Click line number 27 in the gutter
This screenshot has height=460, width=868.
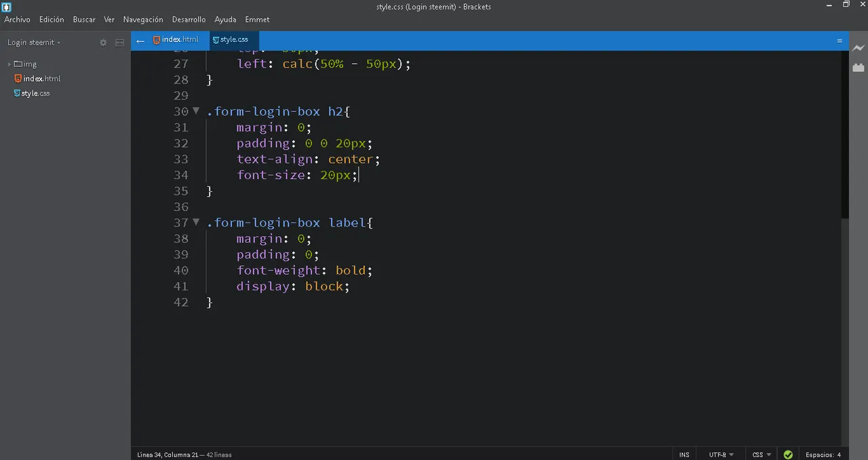coord(181,64)
